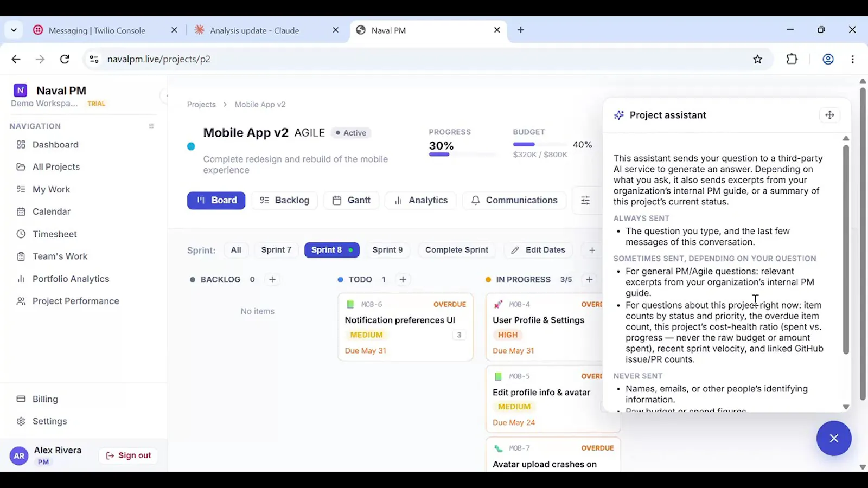Switch to Messaging Twilio Console tab
The width and height of the screenshot is (868, 488).
tap(97, 30)
